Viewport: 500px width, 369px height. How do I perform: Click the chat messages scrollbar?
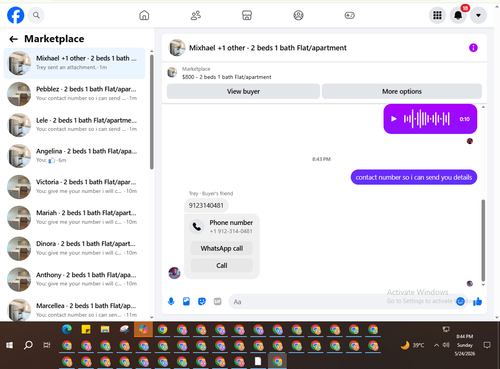tap(483, 241)
